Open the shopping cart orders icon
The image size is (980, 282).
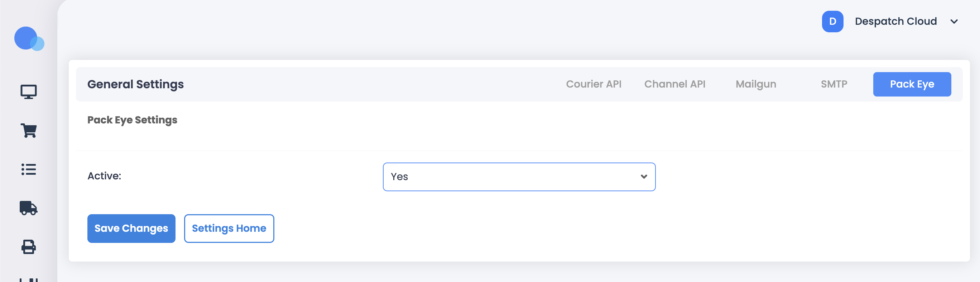click(x=29, y=131)
